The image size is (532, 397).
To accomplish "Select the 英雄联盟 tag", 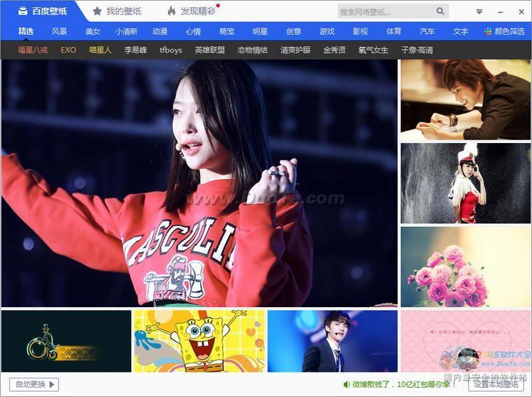I will tap(209, 50).
